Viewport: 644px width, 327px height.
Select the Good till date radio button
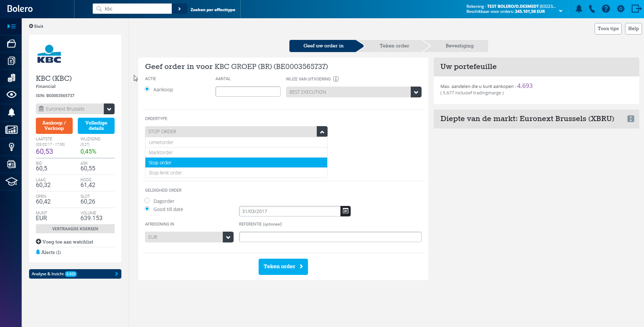(x=147, y=209)
